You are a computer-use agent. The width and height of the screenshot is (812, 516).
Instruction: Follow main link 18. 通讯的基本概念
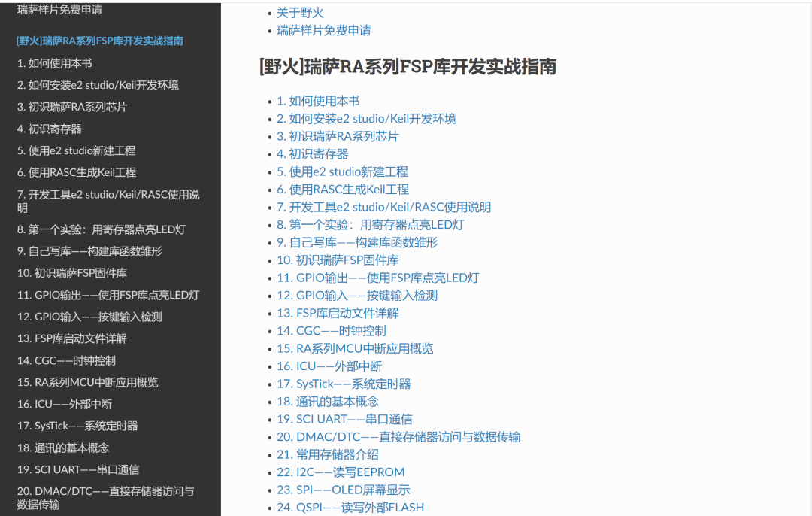(328, 402)
